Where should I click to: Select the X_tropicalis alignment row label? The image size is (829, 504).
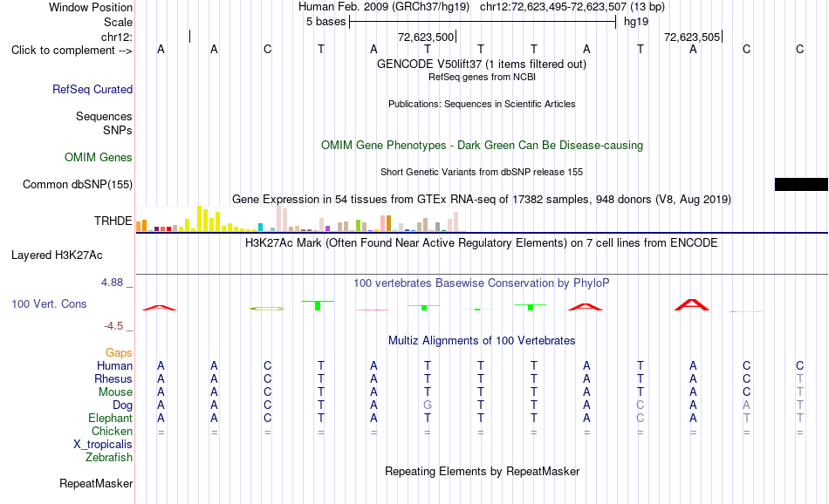[x=103, y=445]
